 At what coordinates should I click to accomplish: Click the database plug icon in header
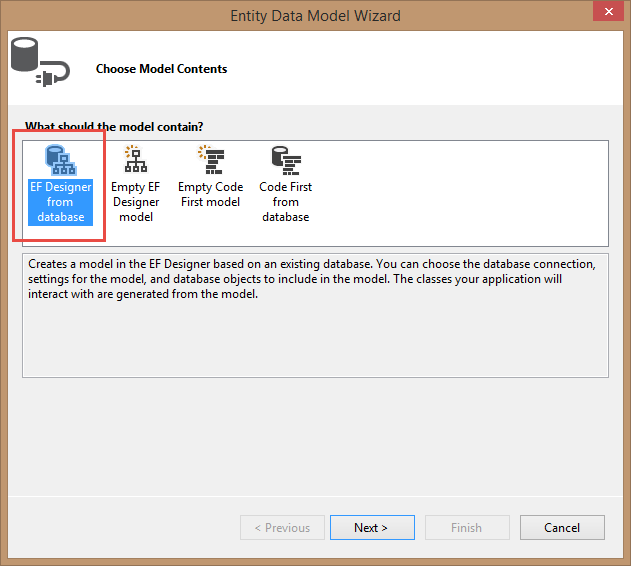point(38,63)
